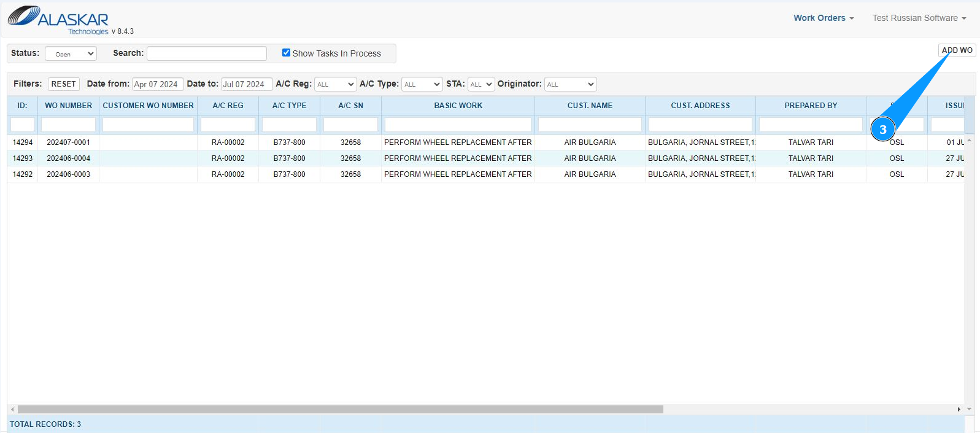The width and height of the screenshot is (980, 433).
Task: Toggle Show Tasks In Process checkbox
Action: pyautogui.click(x=286, y=53)
